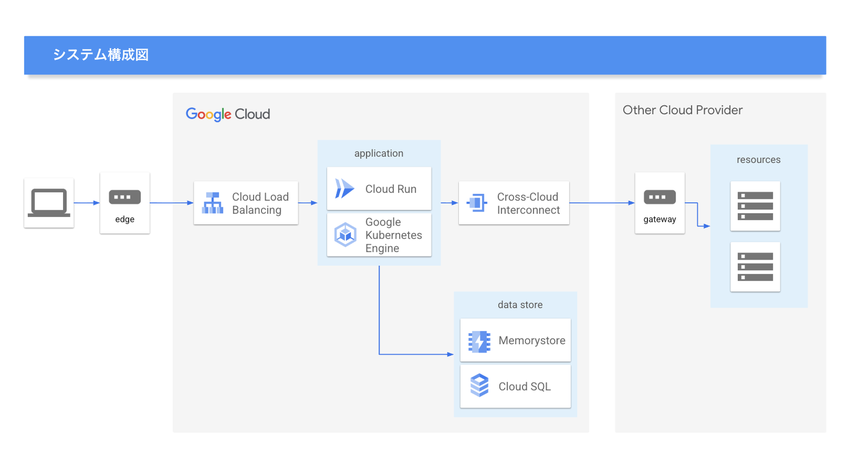Select the "Memorystore" text label
Viewport: 847px width, 470px height.
click(x=532, y=341)
